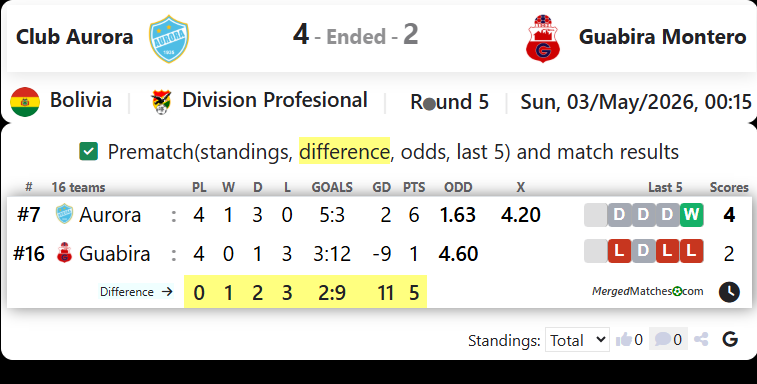Click Guabira's first red L badge

pyautogui.click(x=619, y=251)
